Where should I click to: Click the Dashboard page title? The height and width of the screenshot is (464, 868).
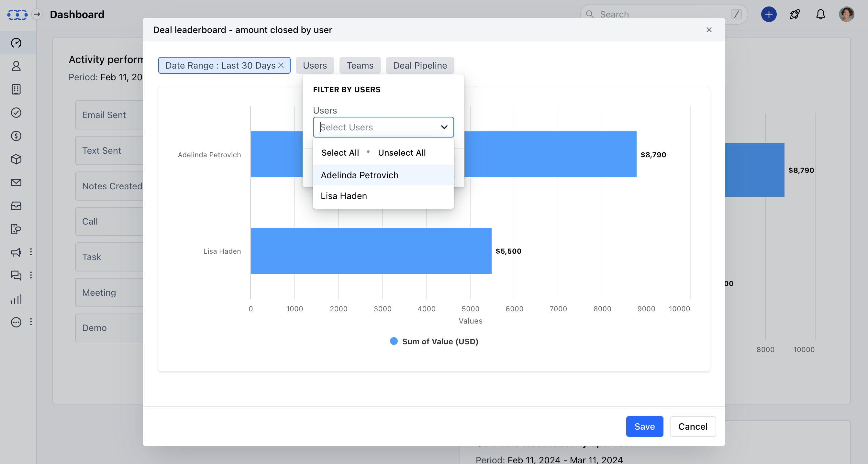point(77,14)
